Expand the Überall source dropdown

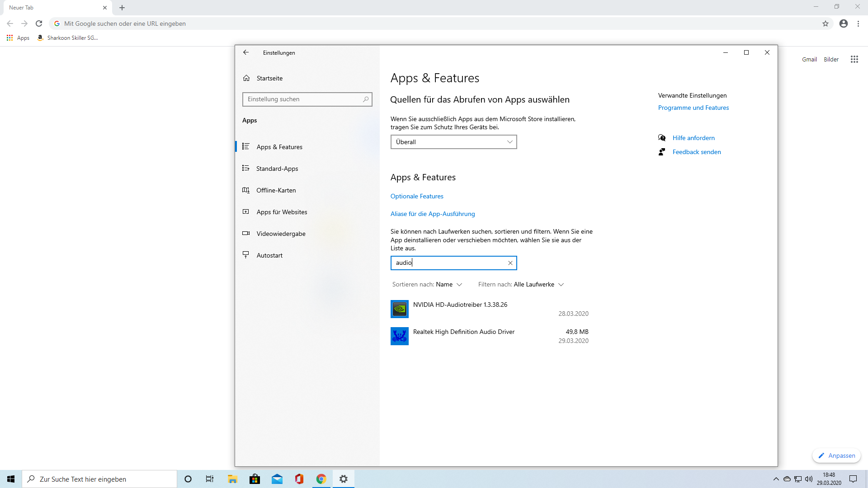[453, 142]
